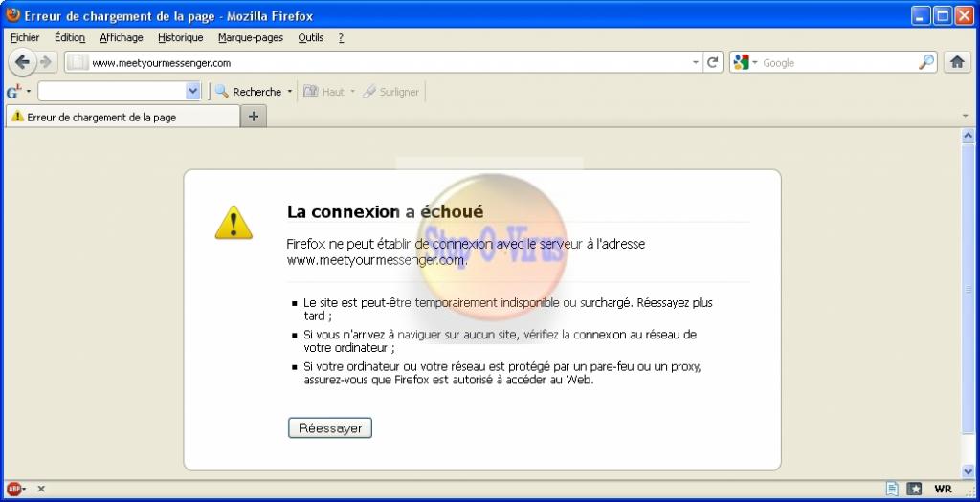Open the Home page icon

pyautogui.click(x=957, y=62)
